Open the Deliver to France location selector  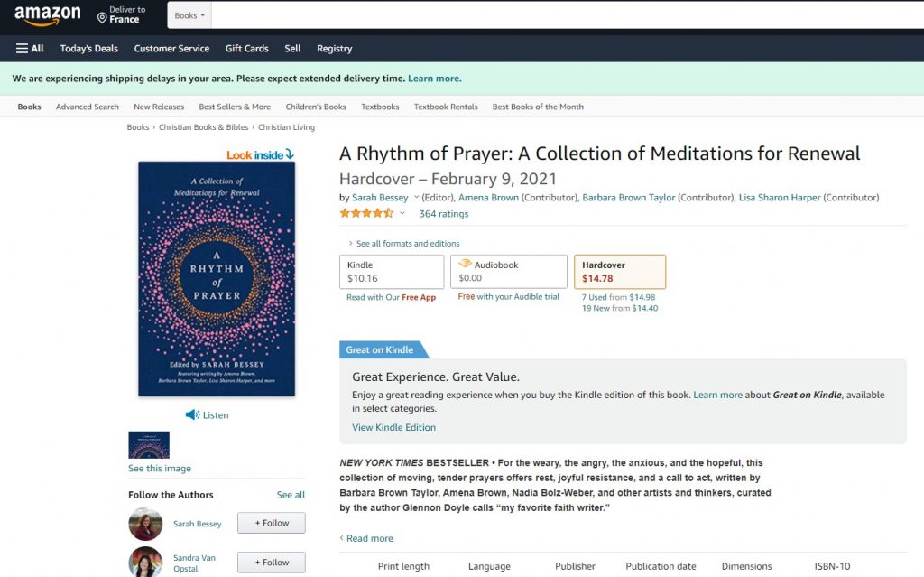coord(122,15)
